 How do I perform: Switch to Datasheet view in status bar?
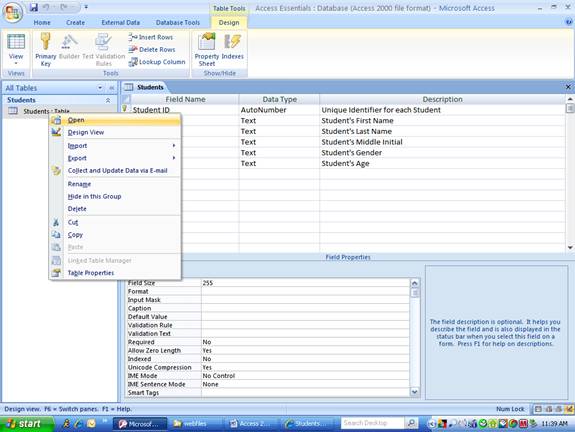pyautogui.click(x=538, y=409)
